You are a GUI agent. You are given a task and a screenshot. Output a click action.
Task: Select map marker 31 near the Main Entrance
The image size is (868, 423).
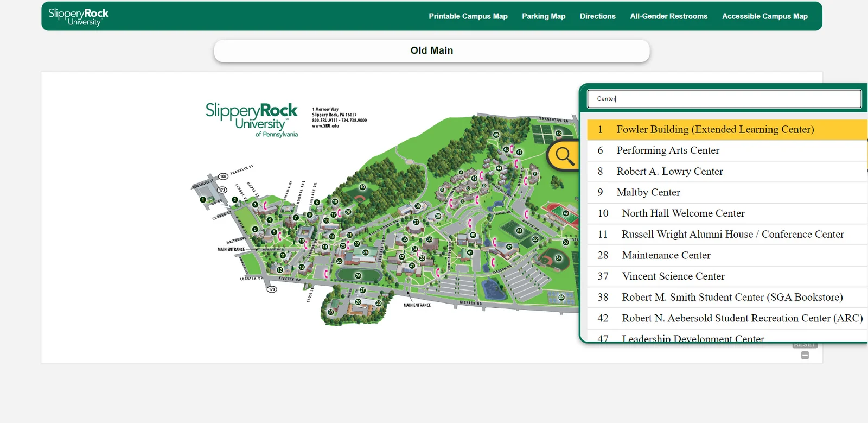pyautogui.click(x=412, y=266)
